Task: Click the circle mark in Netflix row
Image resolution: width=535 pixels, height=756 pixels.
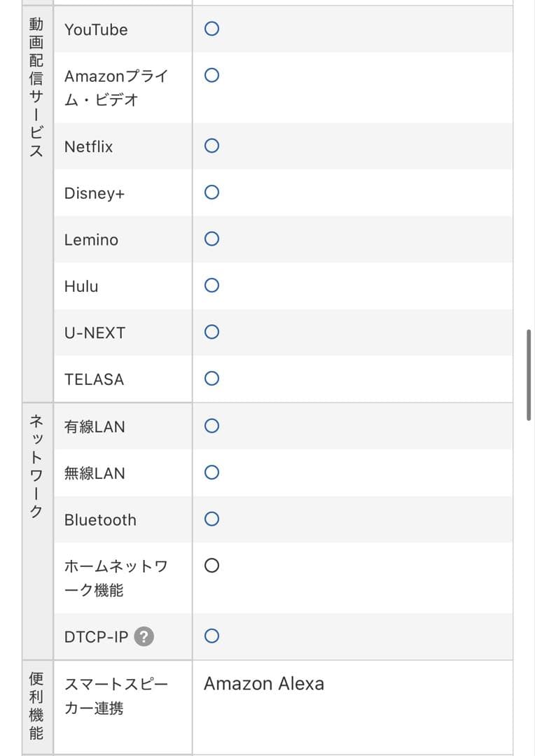Action: click(211, 146)
